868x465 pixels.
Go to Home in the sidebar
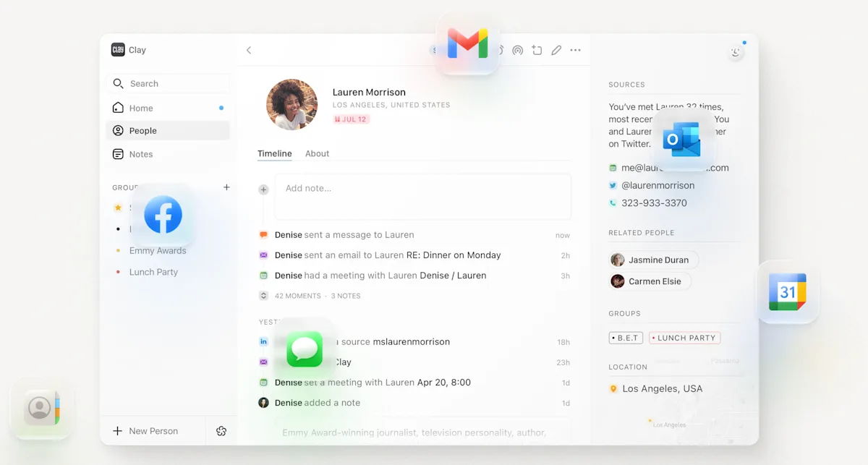coord(169,108)
